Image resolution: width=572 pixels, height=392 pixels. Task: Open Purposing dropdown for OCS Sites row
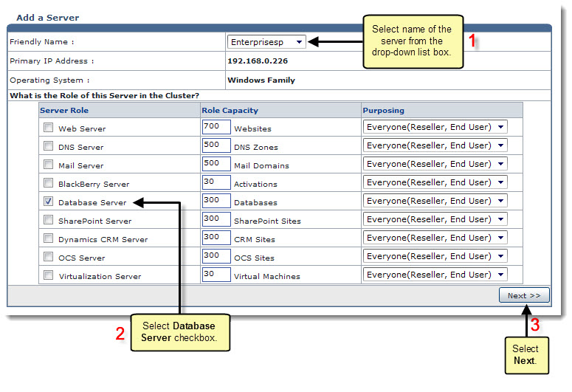435,256
